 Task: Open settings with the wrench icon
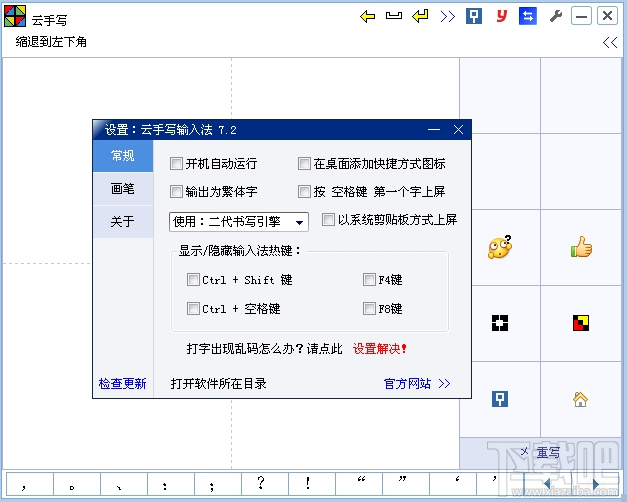click(x=555, y=16)
